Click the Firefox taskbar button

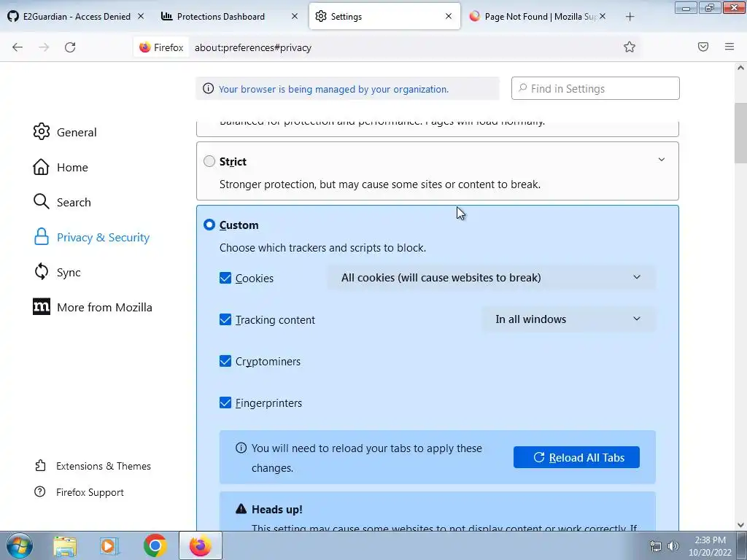200,545
